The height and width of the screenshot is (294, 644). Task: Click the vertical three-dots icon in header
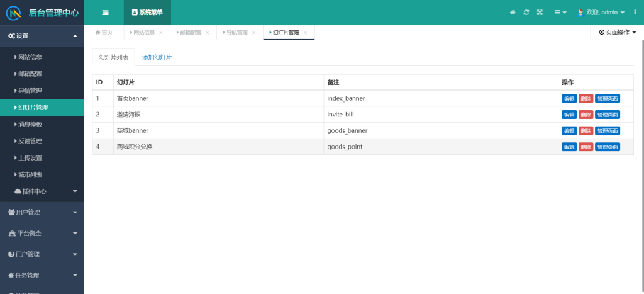coord(635,13)
